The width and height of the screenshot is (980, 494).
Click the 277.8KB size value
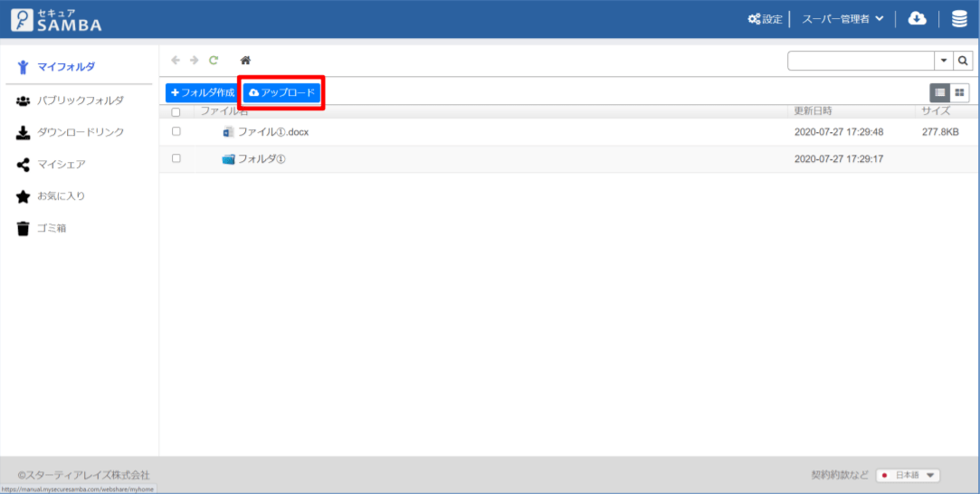940,132
